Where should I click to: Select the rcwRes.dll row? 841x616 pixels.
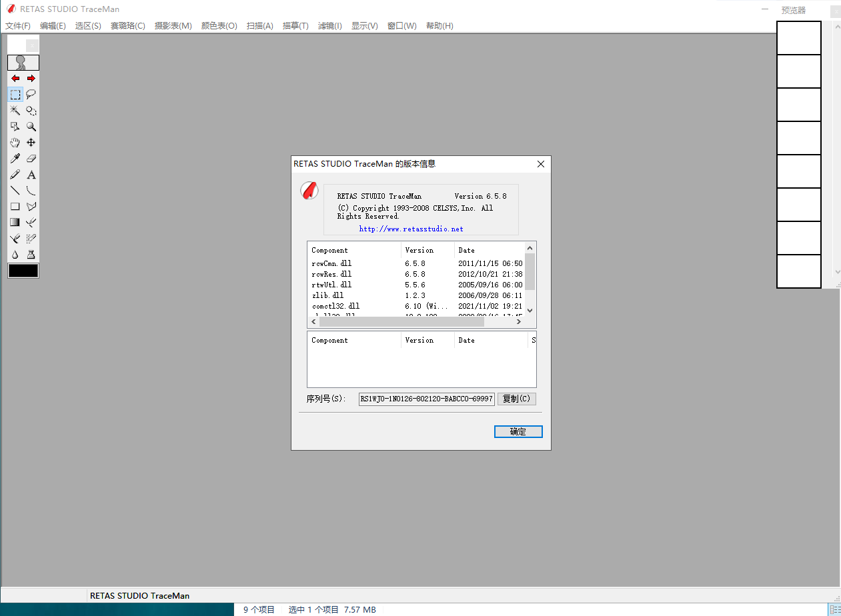pyautogui.click(x=416, y=274)
